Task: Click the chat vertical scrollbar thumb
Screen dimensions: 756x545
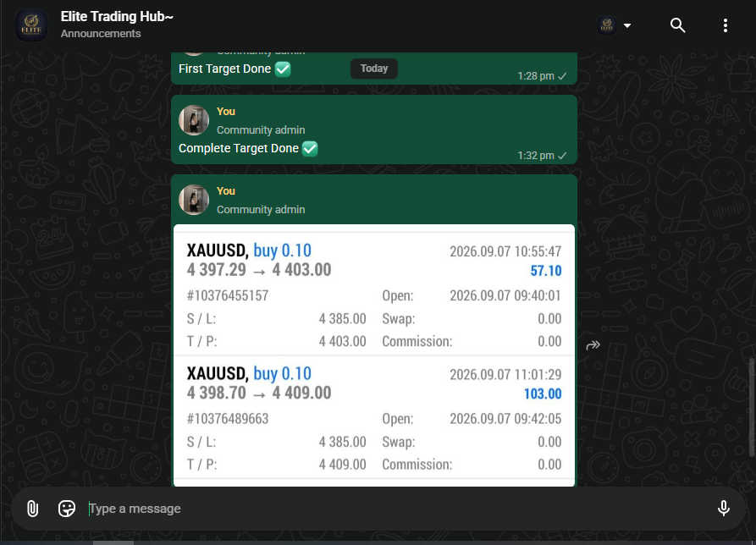Action: pyautogui.click(x=752, y=407)
